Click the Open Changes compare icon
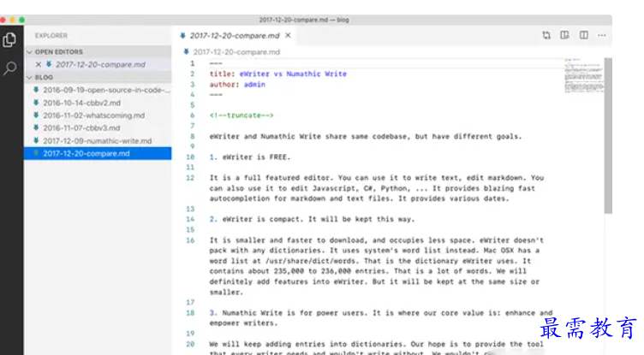 (546, 35)
